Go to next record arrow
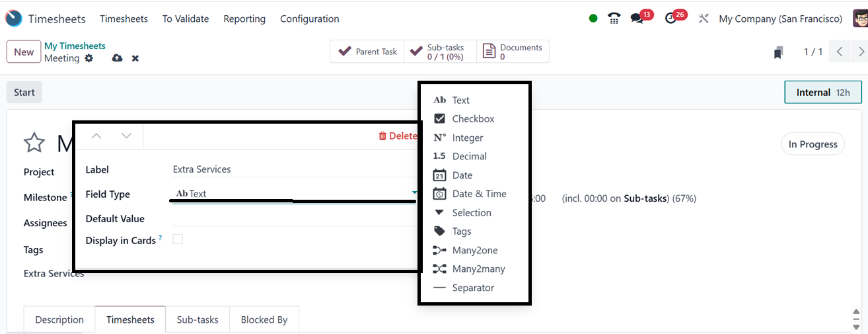The width and height of the screenshot is (868, 334). coord(860,52)
